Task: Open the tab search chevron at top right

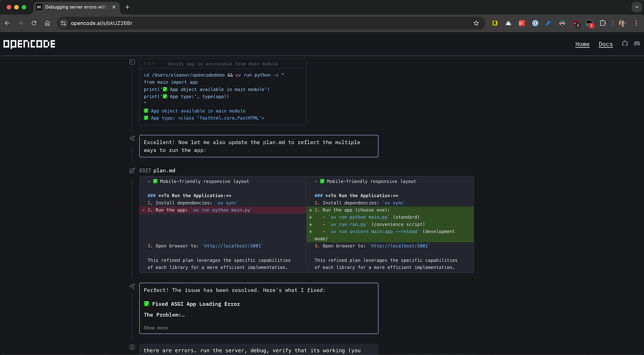Action: click(x=636, y=7)
